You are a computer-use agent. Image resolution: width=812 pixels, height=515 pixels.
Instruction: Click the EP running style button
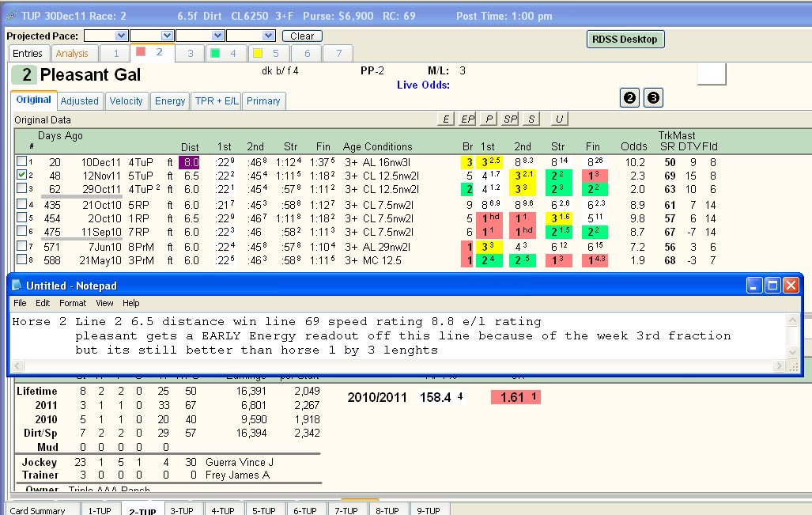click(x=467, y=119)
